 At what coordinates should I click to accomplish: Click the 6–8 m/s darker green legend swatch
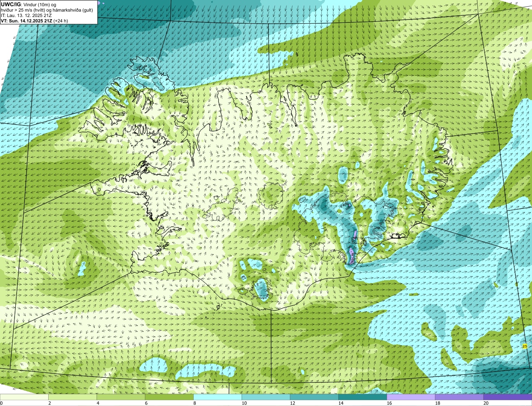coord(169,397)
